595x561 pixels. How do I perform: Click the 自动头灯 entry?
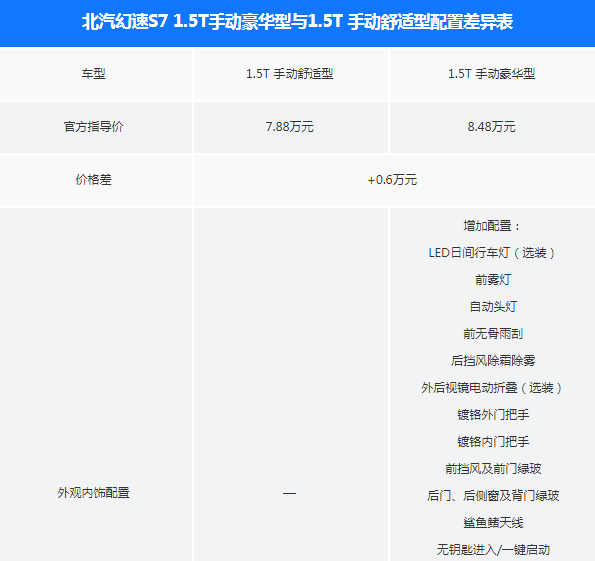pos(493,307)
